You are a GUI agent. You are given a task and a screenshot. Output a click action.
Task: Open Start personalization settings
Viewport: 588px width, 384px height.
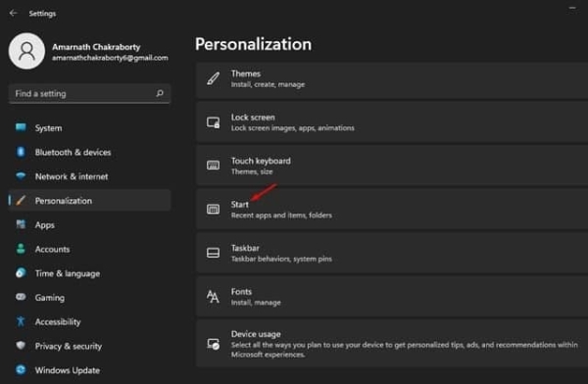(x=392, y=210)
